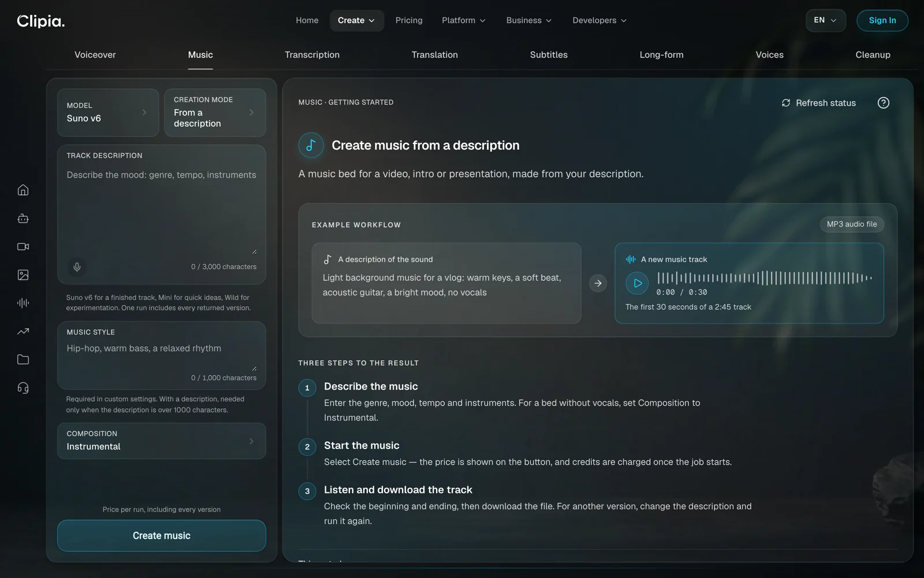924x578 pixels.
Task: Switch to the Long-form tab
Action: [x=661, y=55]
